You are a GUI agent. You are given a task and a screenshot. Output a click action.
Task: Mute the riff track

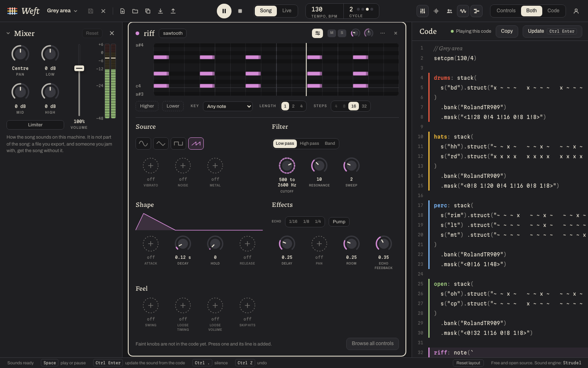tap(332, 33)
